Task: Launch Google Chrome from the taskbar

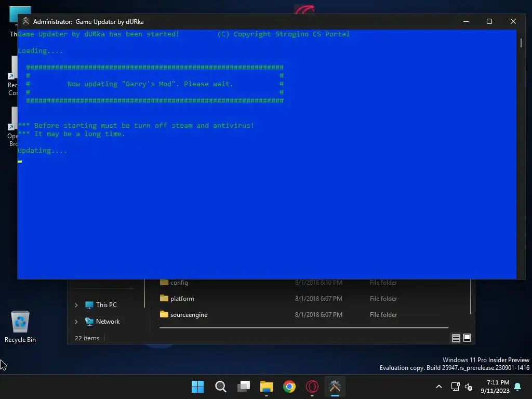Action: tap(289, 387)
